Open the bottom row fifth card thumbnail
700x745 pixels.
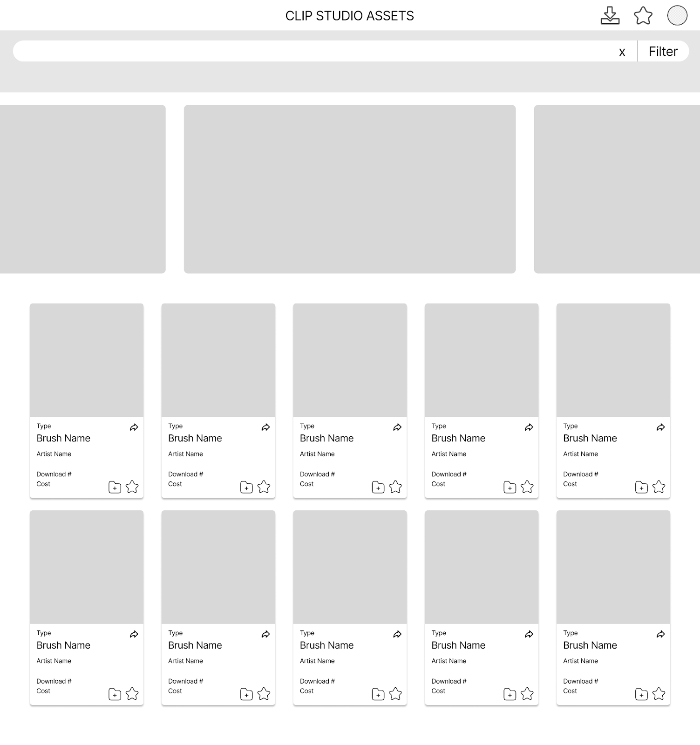[613, 567]
